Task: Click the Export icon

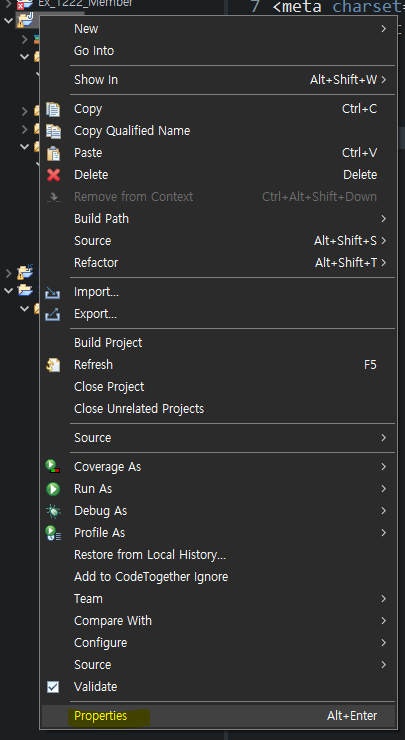Action: click(x=52, y=314)
